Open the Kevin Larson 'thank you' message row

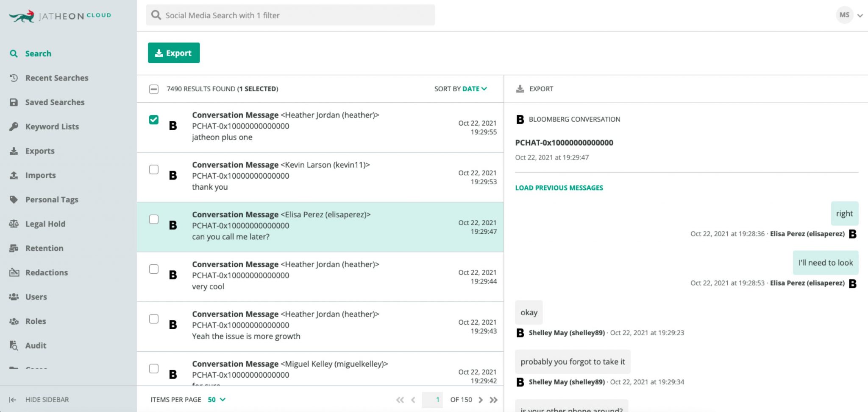(320, 177)
